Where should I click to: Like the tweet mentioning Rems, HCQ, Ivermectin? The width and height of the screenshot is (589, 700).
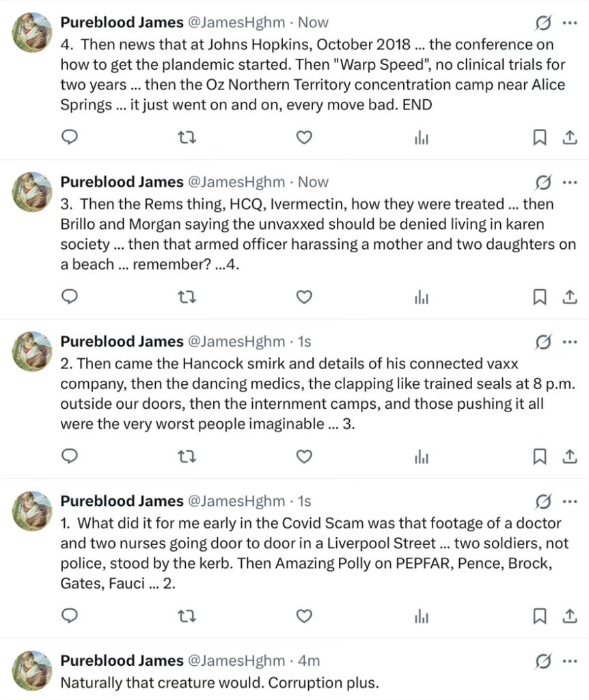pyautogui.click(x=304, y=297)
